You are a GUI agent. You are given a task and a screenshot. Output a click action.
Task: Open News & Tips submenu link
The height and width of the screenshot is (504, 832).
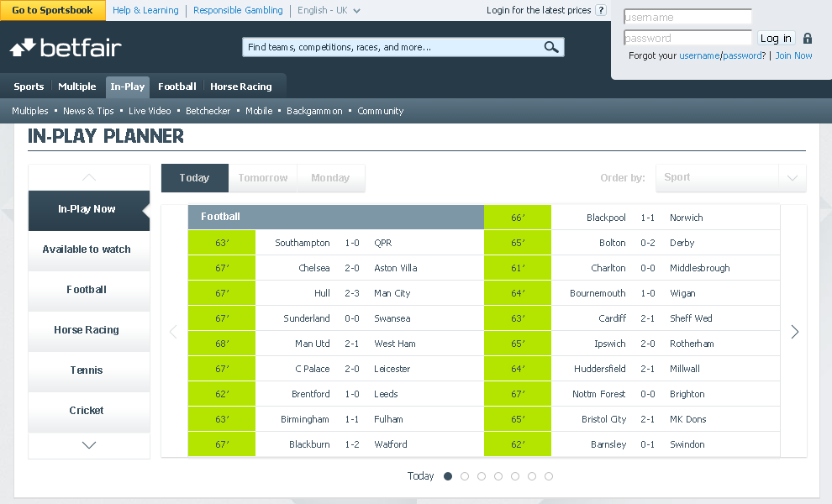pyautogui.click(x=88, y=111)
